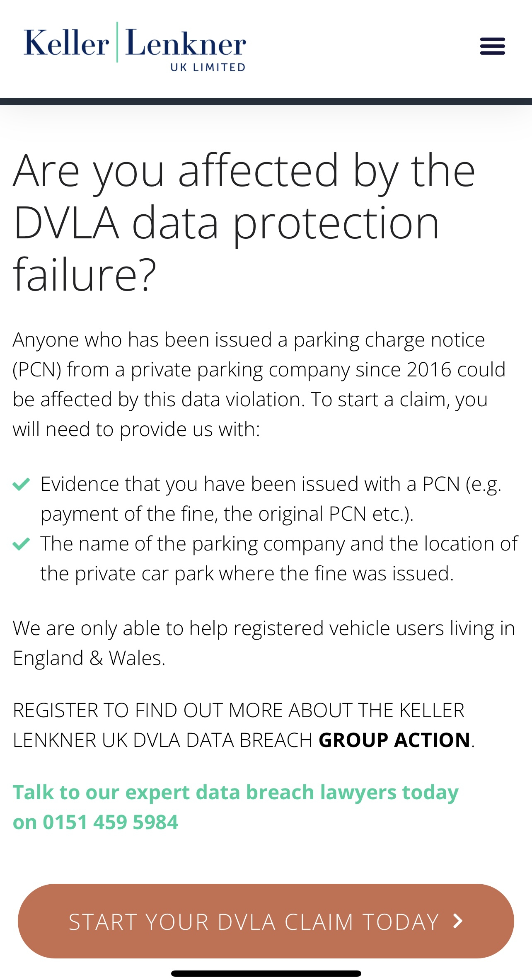Tap the Keller Lenkner UK Limited logo
Image resolution: width=532 pixels, height=980 pixels.
click(x=135, y=47)
